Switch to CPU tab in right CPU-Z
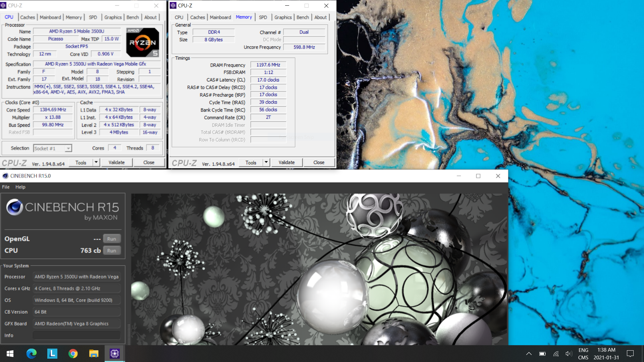This screenshot has width=644, height=362. click(179, 17)
